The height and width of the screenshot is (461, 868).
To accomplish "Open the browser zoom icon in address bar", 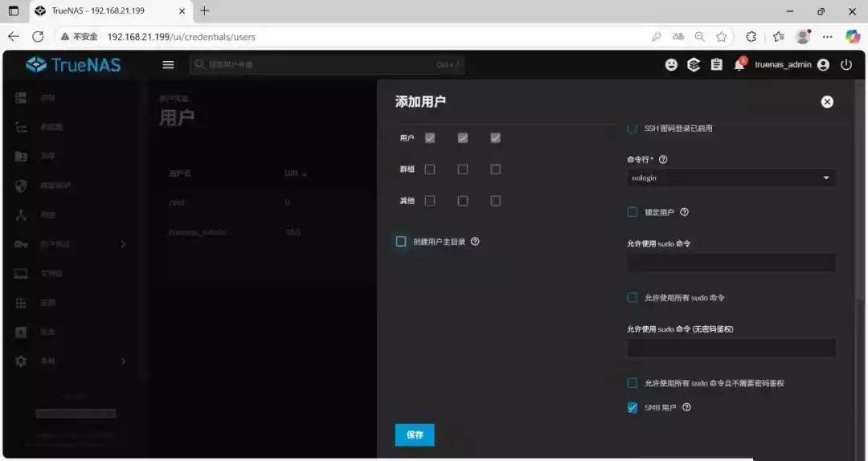I will [700, 36].
